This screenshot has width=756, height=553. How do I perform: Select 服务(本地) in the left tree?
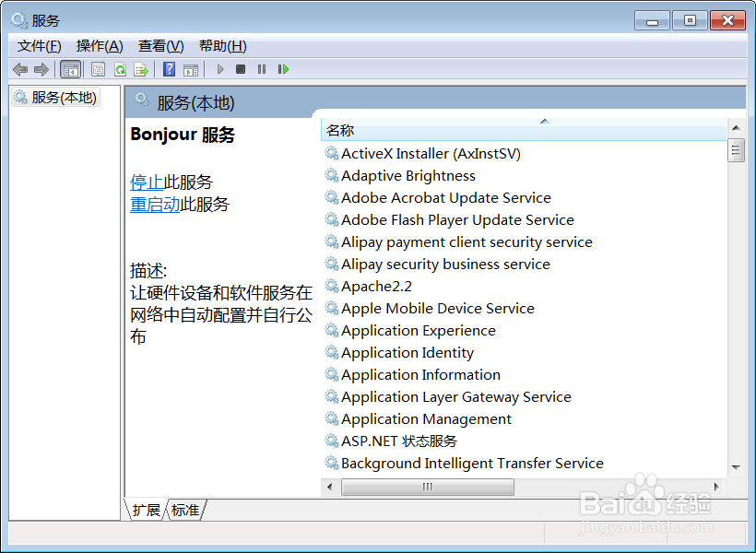55,98
